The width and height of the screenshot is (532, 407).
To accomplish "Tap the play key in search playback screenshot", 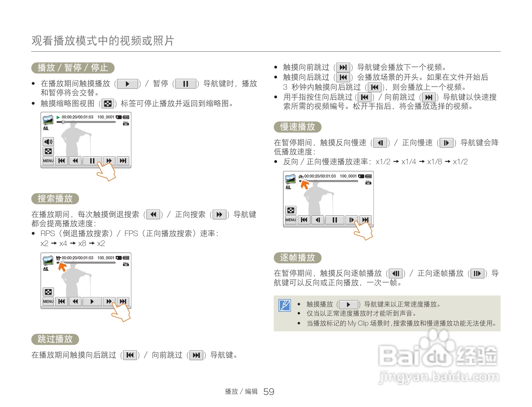I will (x=92, y=301).
